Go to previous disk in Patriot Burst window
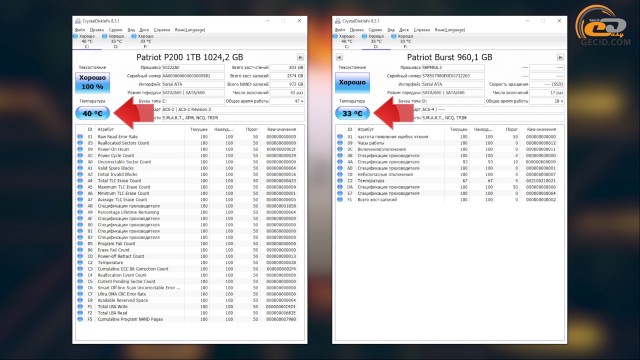 pyautogui.click(x=339, y=57)
